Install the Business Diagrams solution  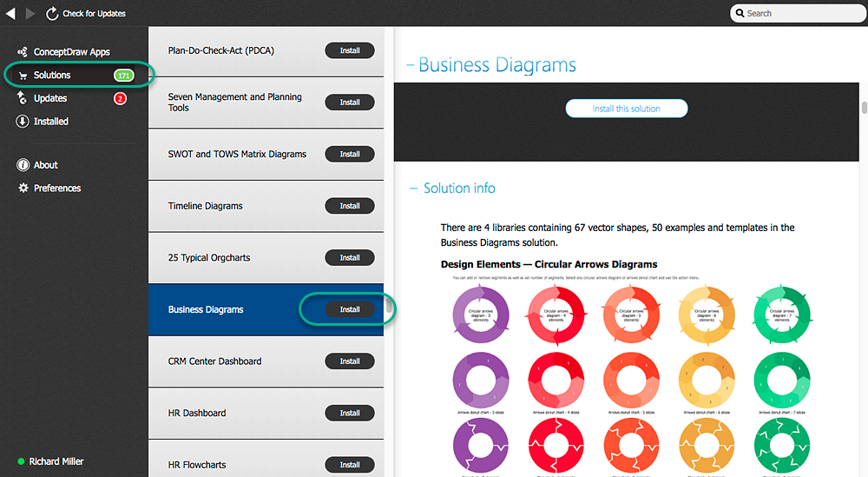click(350, 309)
